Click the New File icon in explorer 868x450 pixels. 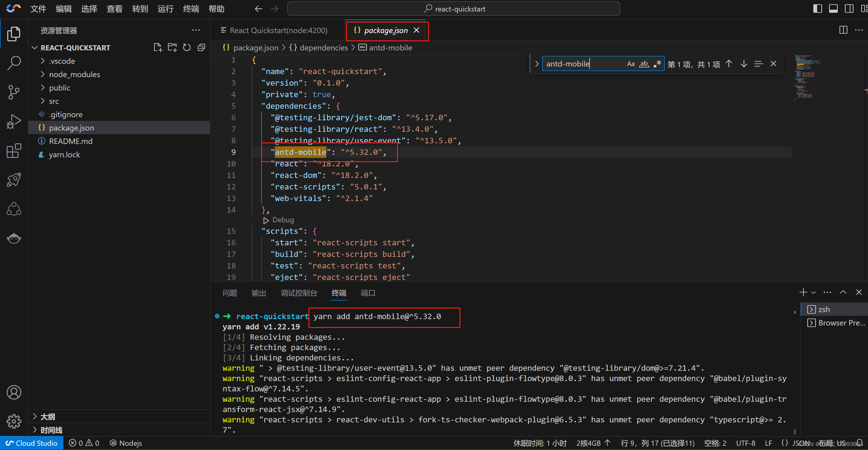coord(157,48)
